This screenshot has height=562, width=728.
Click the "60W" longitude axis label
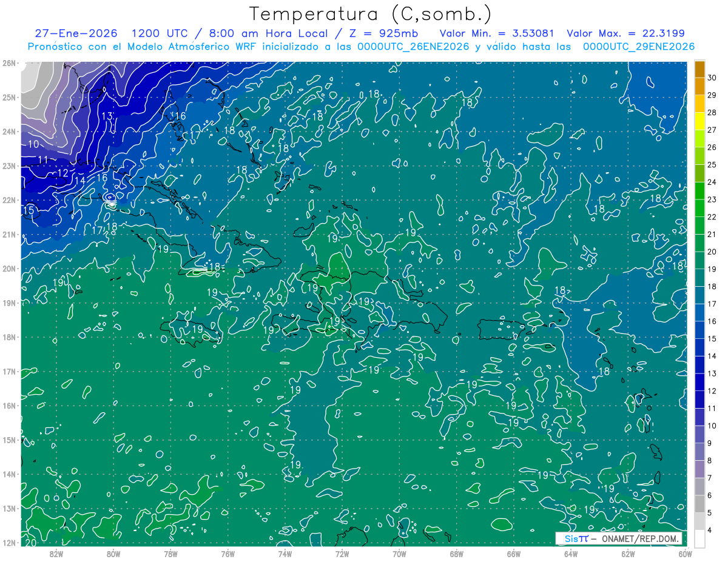tap(686, 553)
